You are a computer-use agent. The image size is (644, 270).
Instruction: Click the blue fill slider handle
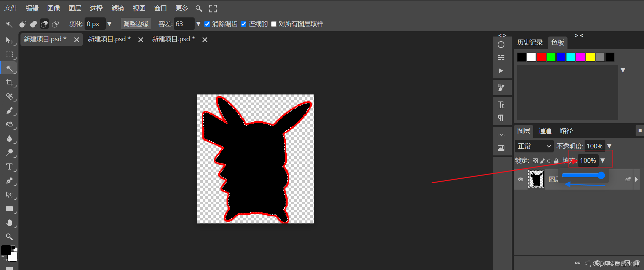[x=601, y=175]
